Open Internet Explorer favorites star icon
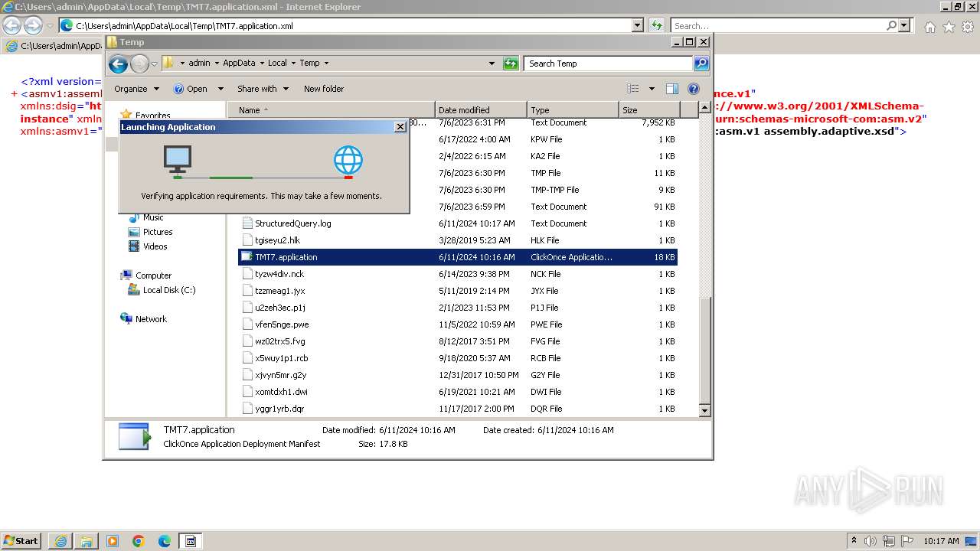 point(949,27)
